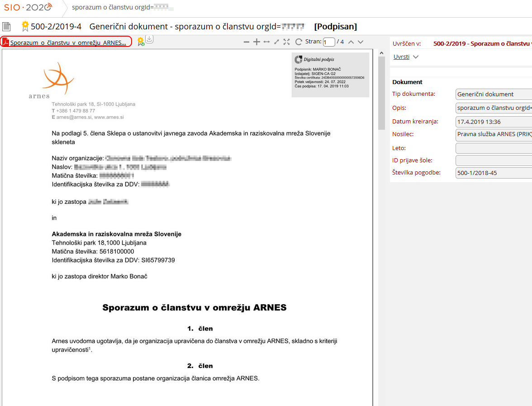
Task: Fit the document to width
Action: coord(267,42)
